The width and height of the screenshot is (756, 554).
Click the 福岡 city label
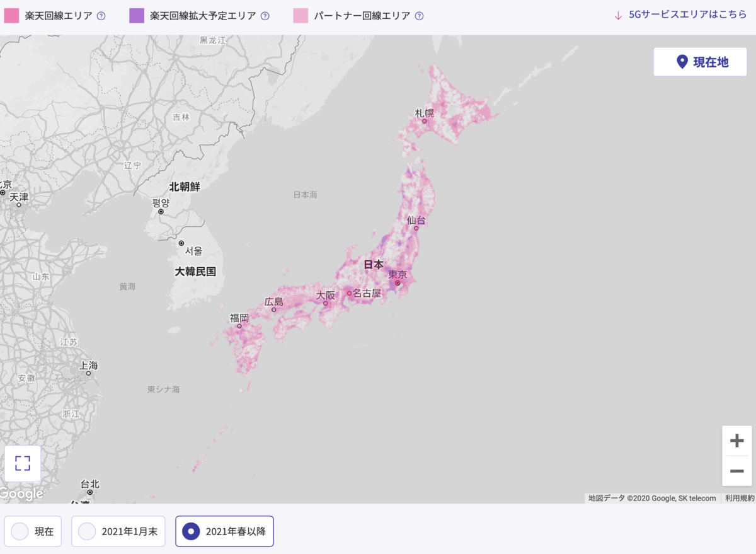[x=239, y=318]
